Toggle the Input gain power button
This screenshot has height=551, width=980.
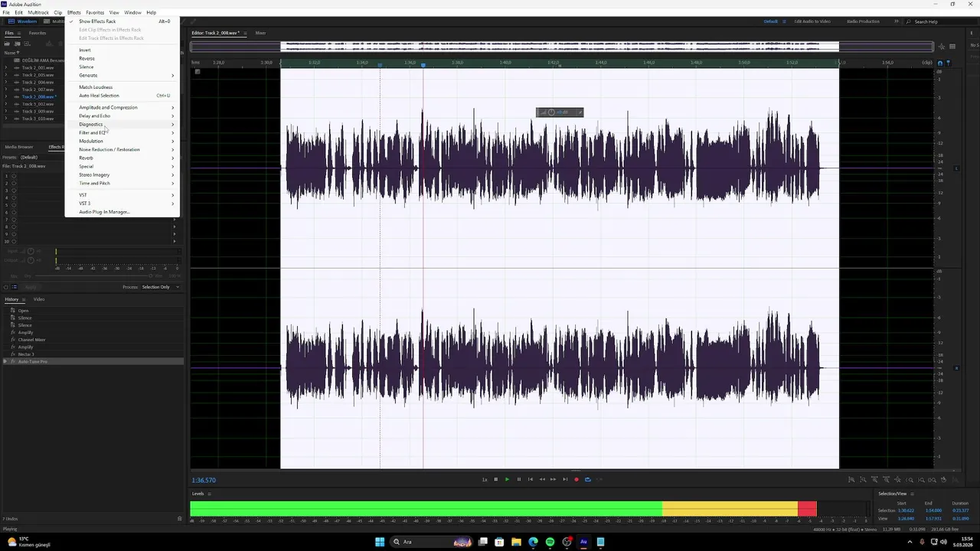pyautogui.click(x=31, y=251)
